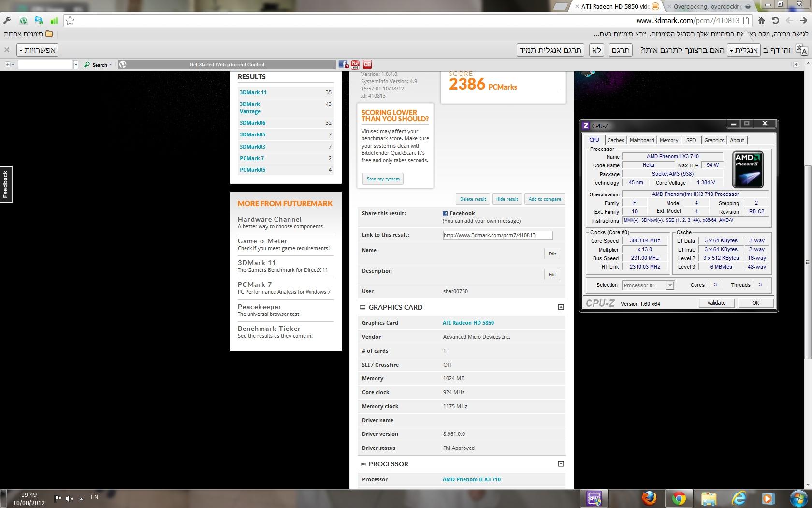
Task: Open Windows Media Player from taskbar
Action: click(x=768, y=498)
